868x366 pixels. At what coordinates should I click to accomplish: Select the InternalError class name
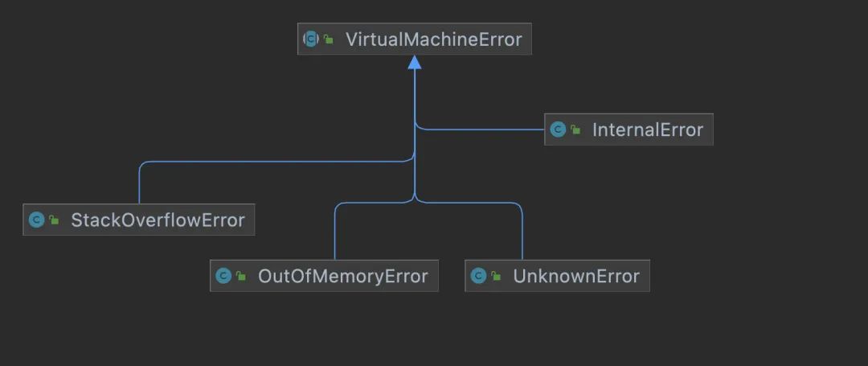point(647,130)
